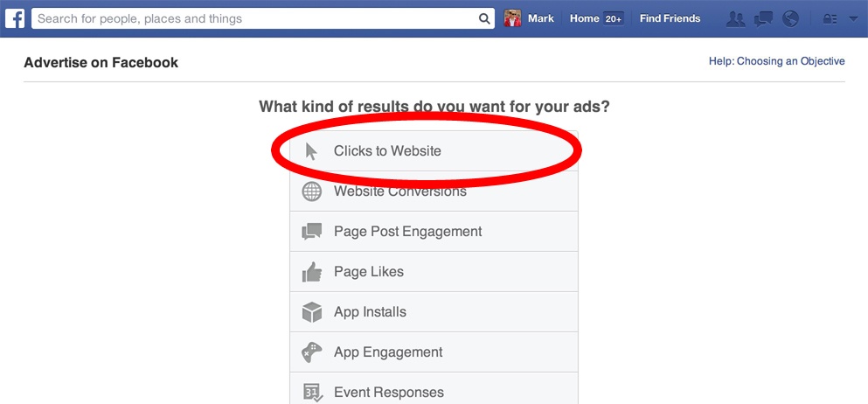Click the 20+ Home notification badge
The image size is (868, 404).
(x=614, y=18)
